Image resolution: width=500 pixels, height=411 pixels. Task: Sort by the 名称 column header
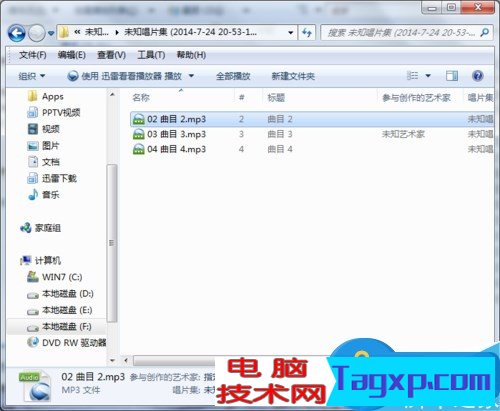point(141,98)
